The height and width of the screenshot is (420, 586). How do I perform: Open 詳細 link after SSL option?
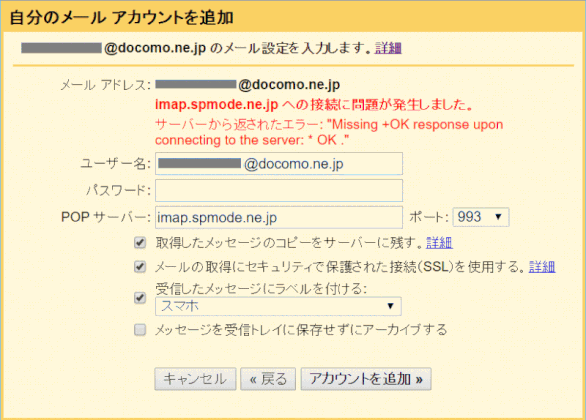pyautogui.click(x=542, y=267)
